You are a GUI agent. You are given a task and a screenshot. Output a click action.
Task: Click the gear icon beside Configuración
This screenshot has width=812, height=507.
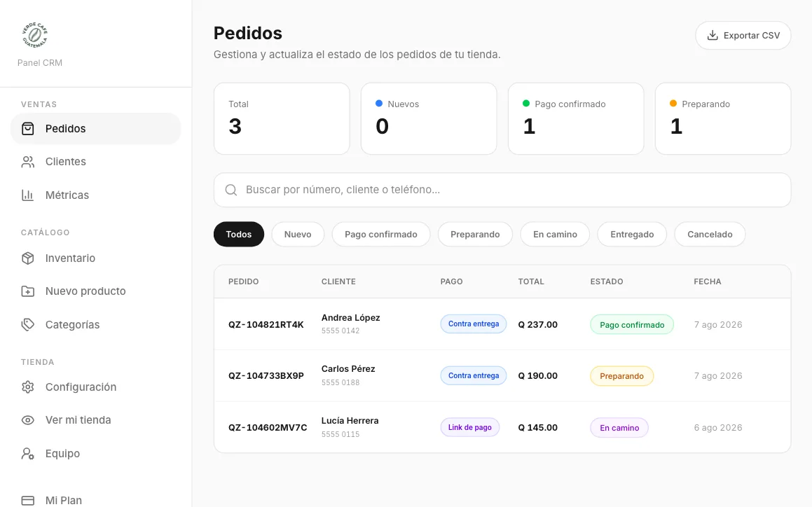[28, 387]
